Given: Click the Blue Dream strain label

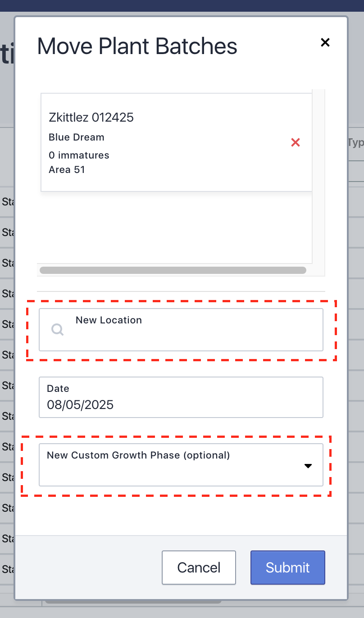Looking at the screenshot, I should [77, 137].
